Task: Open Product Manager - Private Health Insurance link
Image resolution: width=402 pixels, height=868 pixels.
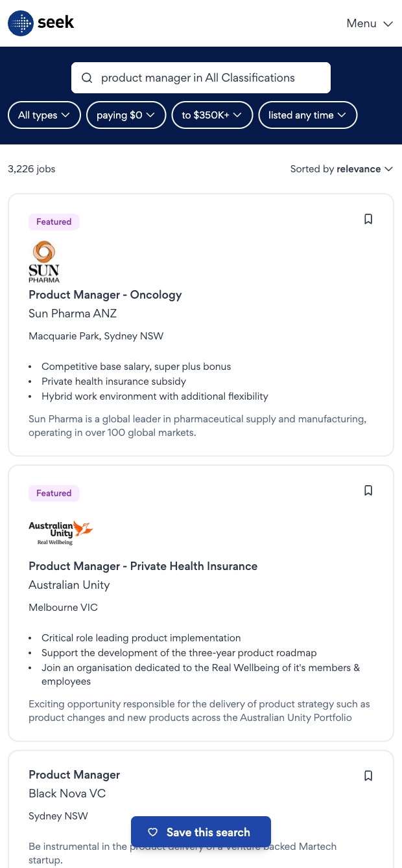Action: point(143,566)
